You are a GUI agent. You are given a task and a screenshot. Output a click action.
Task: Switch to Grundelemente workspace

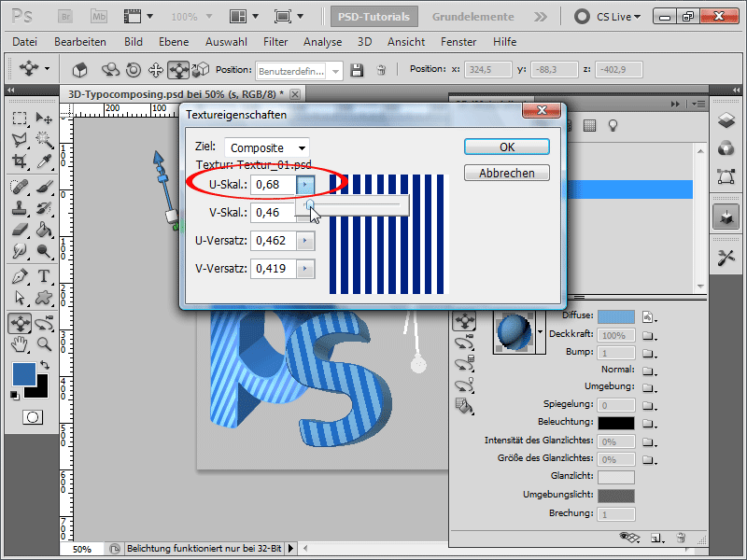coord(473,17)
